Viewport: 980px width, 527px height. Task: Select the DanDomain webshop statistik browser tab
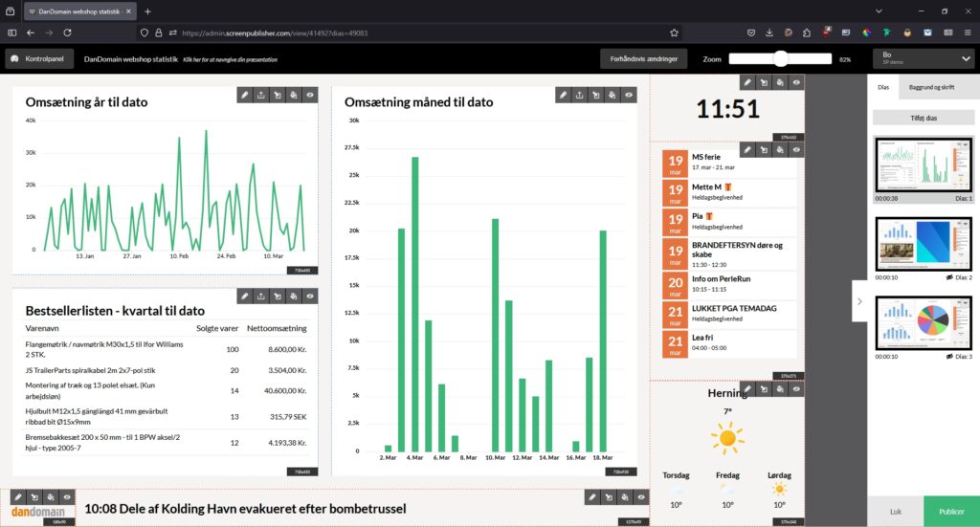pos(79,11)
